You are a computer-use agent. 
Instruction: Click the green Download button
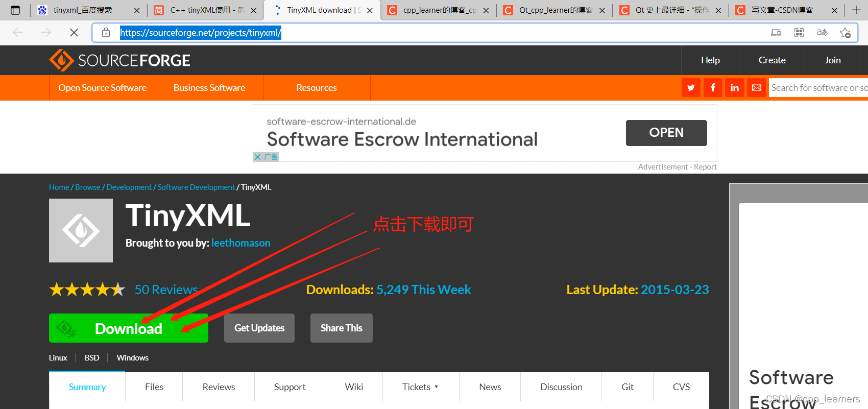[x=129, y=328]
